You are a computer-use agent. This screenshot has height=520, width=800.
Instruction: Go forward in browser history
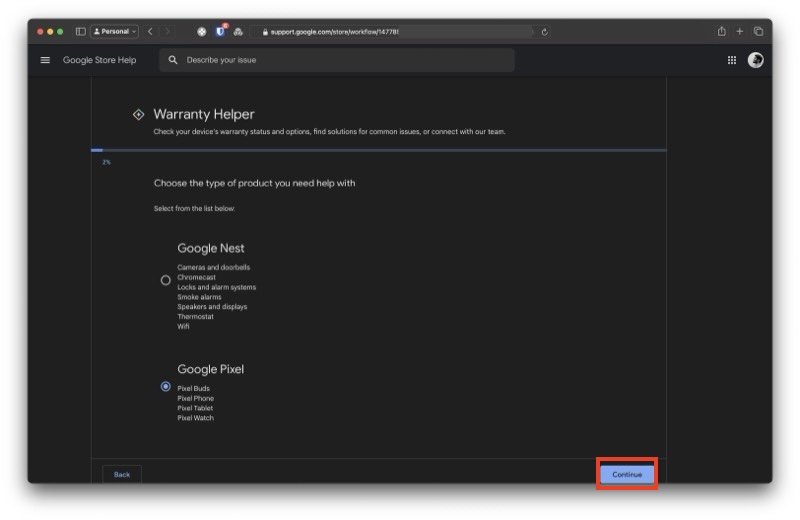(x=167, y=32)
